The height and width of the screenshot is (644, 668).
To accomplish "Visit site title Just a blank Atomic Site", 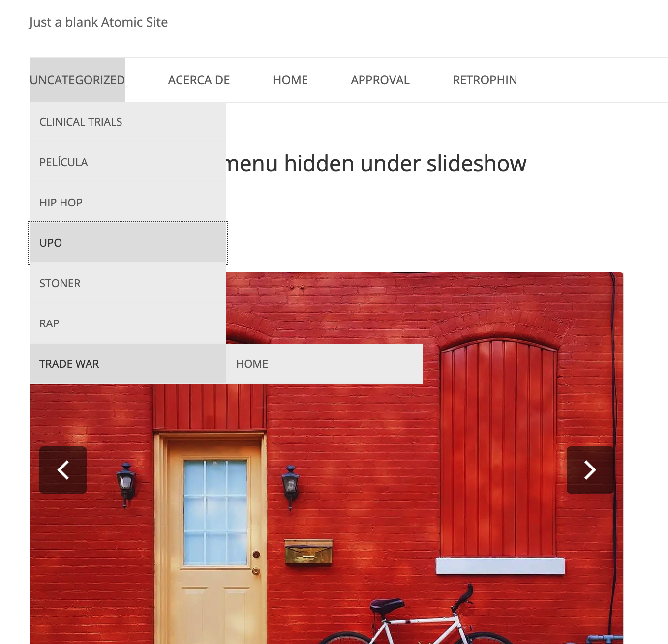I will [98, 22].
